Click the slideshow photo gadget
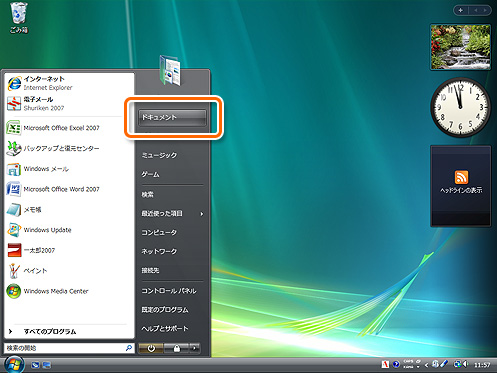Image resolution: width=497 pixels, height=373 pixels. tap(461, 47)
